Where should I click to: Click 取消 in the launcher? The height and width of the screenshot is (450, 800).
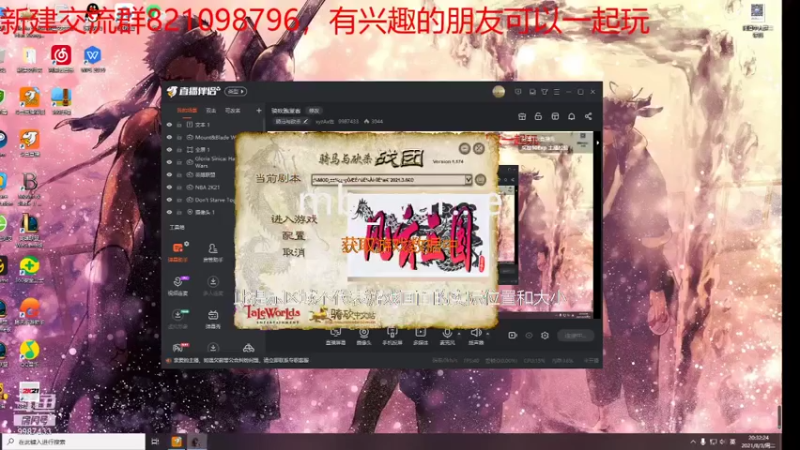[x=294, y=252]
